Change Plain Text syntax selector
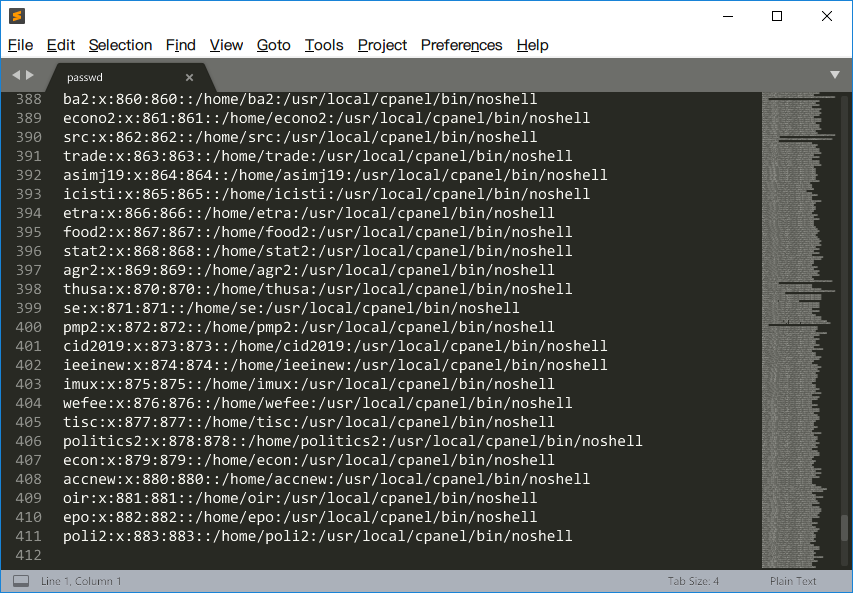Screen dimensions: 853x593 pyautogui.click(x=793, y=581)
